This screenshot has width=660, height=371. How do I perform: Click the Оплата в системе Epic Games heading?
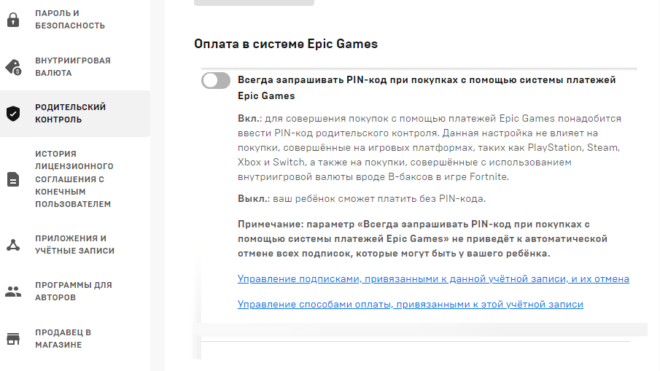click(x=286, y=44)
